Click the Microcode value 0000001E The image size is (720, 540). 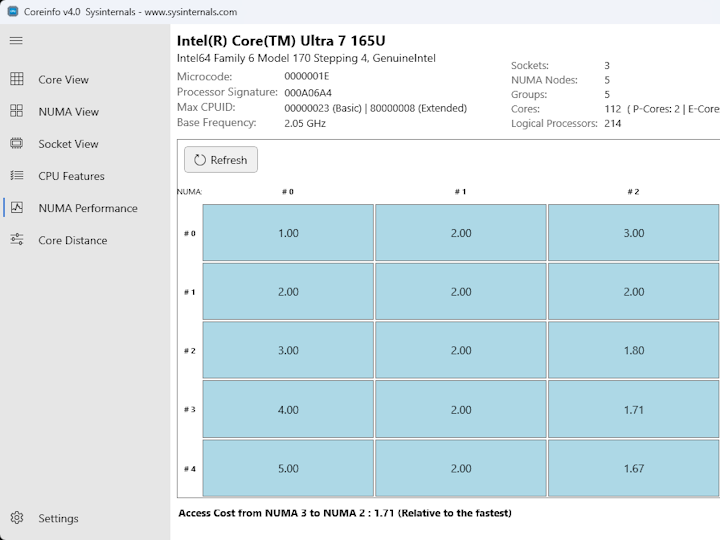[307, 76]
